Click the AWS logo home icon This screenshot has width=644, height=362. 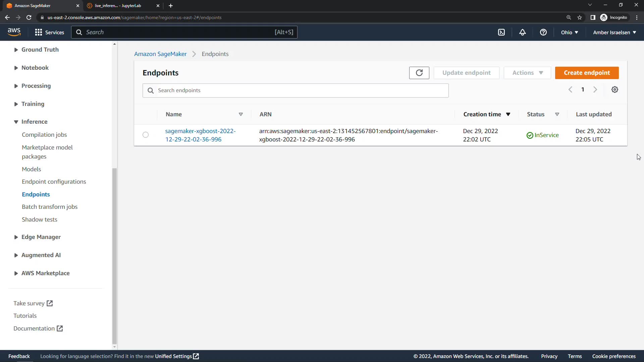point(14,32)
